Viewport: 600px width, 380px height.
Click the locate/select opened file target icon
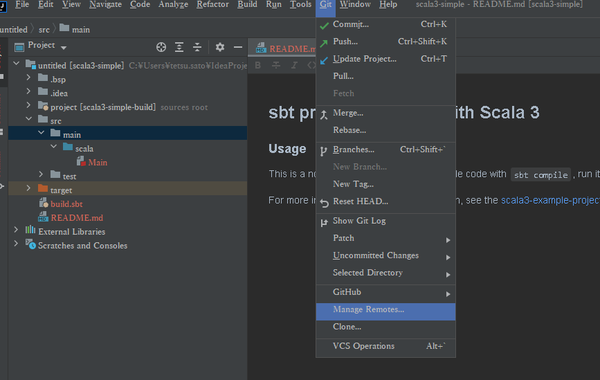[161, 47]
